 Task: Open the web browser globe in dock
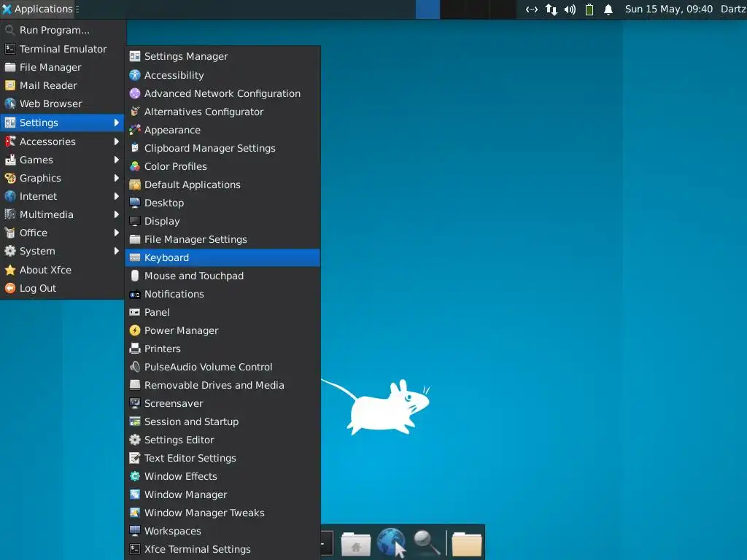click(391, 542)
